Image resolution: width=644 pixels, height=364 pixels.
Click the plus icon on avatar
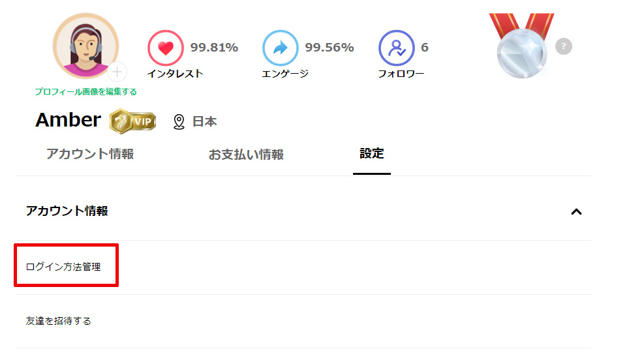pyautogui.click(x=117, y=72)
